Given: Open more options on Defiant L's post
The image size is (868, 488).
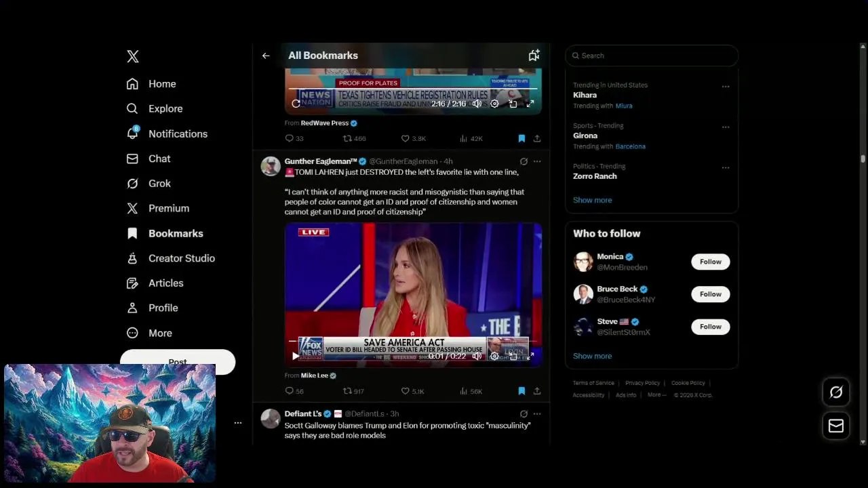Looking at the screenshot, I should click(537, 413).
